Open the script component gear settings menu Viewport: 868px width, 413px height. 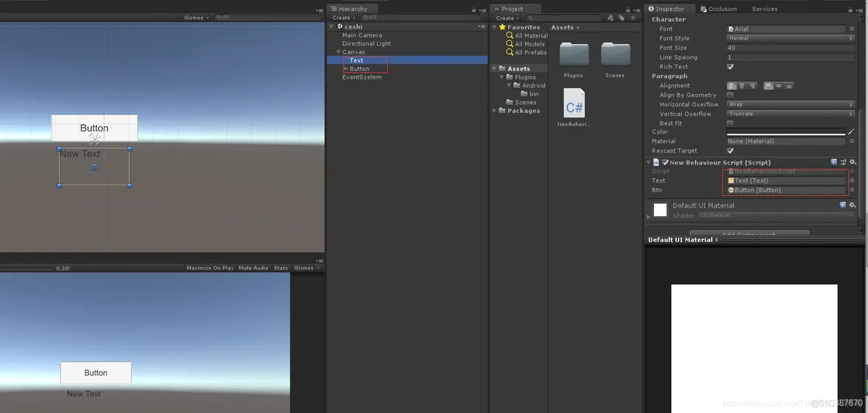[x=853, y=162]
